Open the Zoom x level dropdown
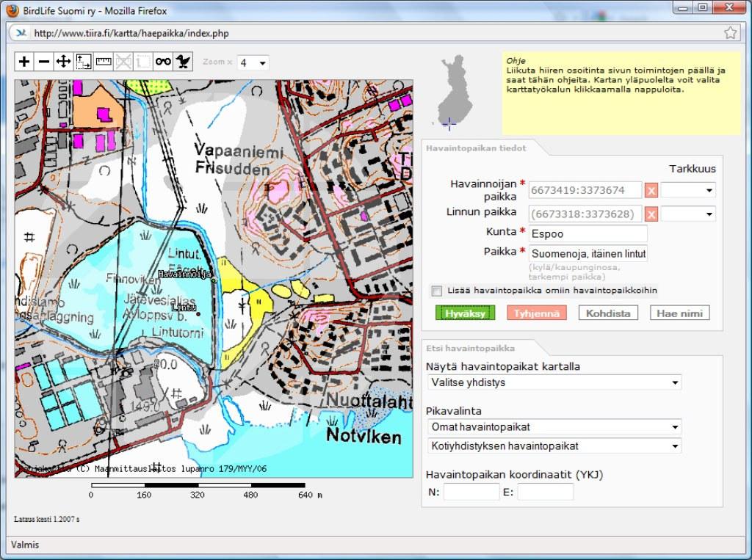This screenshot has width=752, height=560. tap(253, 62)
